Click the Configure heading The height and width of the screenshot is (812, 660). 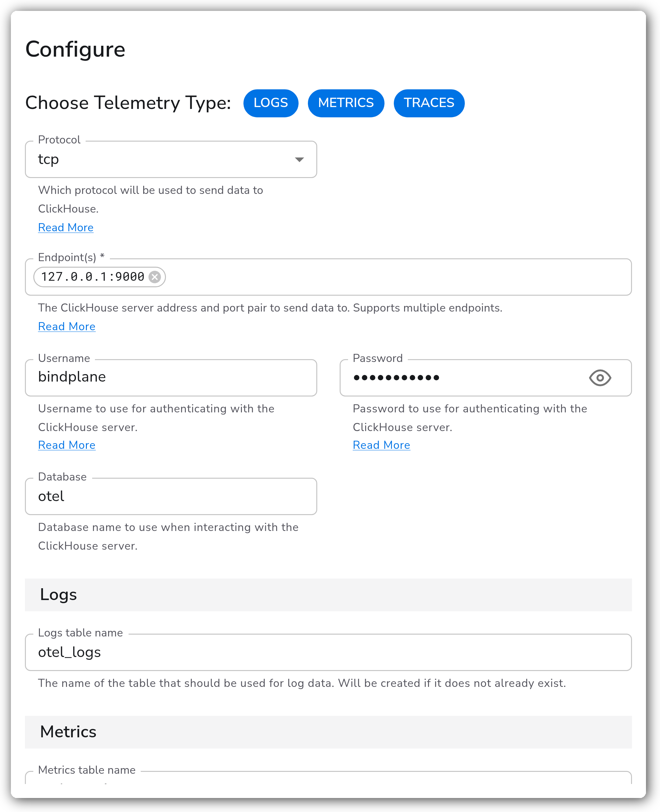[x=75, y=49]
